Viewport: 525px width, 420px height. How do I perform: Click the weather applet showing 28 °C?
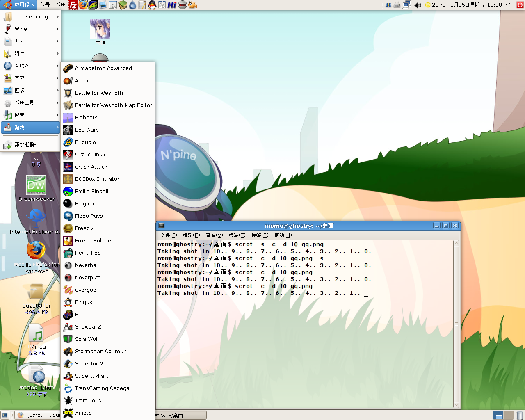pos(435,5)
